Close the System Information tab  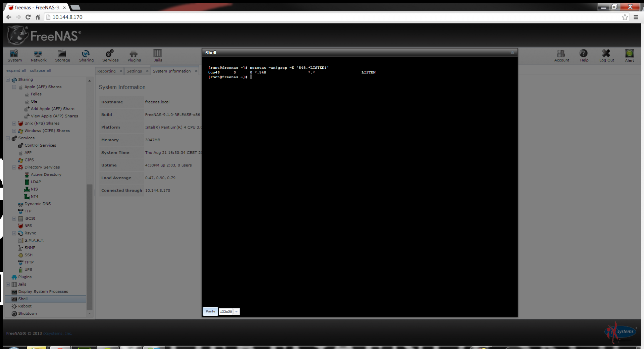click(196, 71)
